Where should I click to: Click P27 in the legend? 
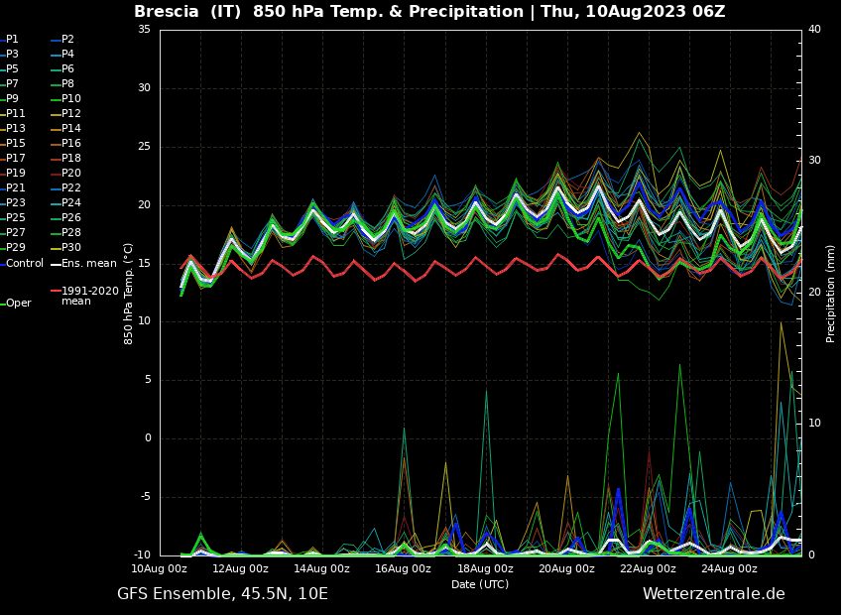(x=13, y=233)
